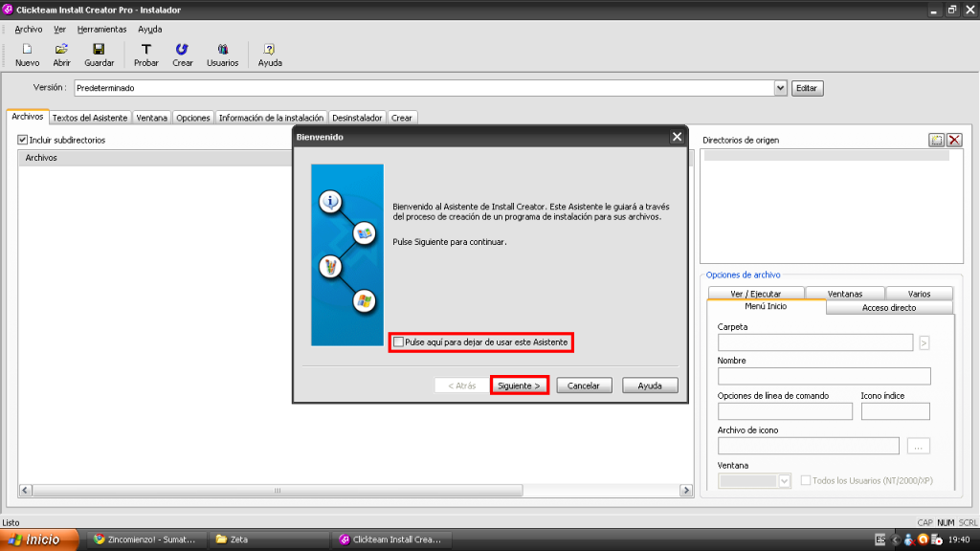Toggle Incluir subdirectorios checkbox
Screen dimensions: 980x551
pos(23,140)
